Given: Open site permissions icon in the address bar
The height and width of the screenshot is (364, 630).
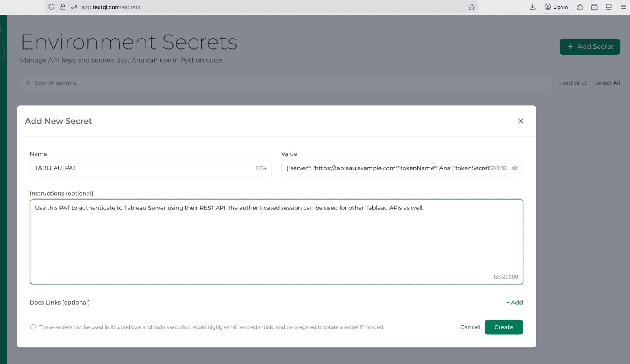Looking at the screenshot, I should click(x=73, y=7).
